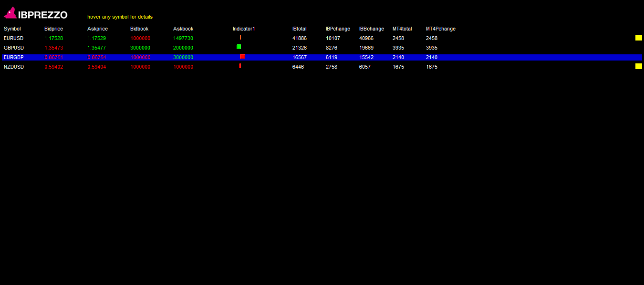Click the EURUSD Askbook value 1497730
The image size is (644, 285).
coord(183,38)
